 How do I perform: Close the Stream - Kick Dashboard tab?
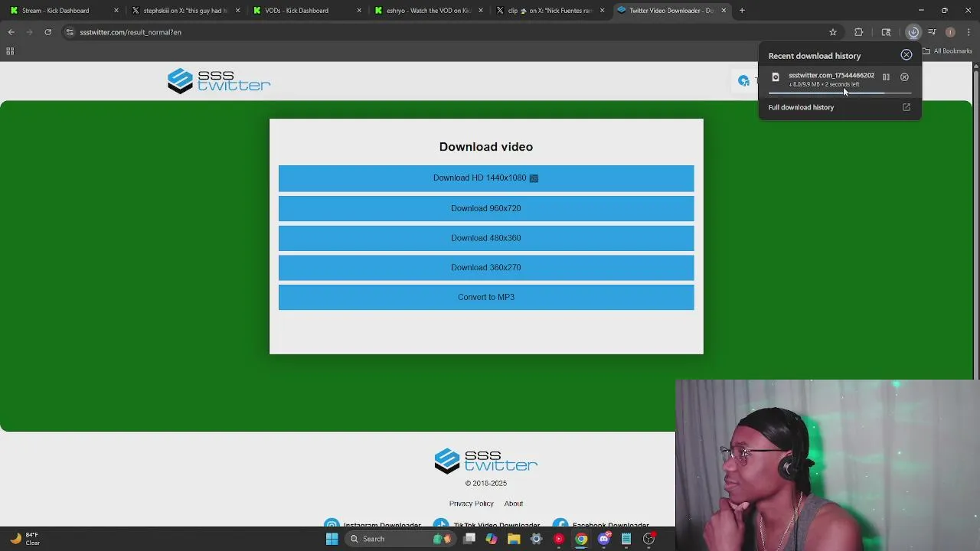click(x=116, y=11)
